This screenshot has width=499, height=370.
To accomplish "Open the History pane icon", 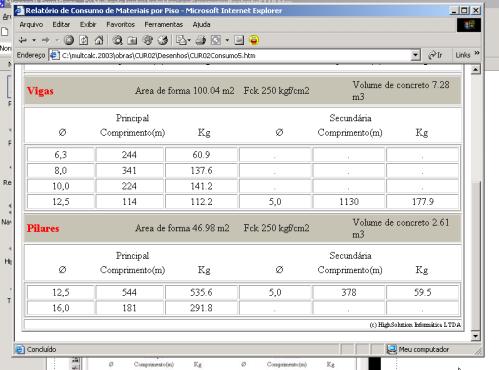I will 163,41.
